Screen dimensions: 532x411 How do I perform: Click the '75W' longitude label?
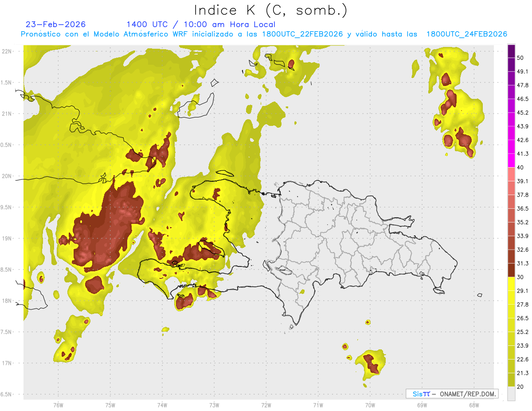pyautogui.click(x=110, y=405)
